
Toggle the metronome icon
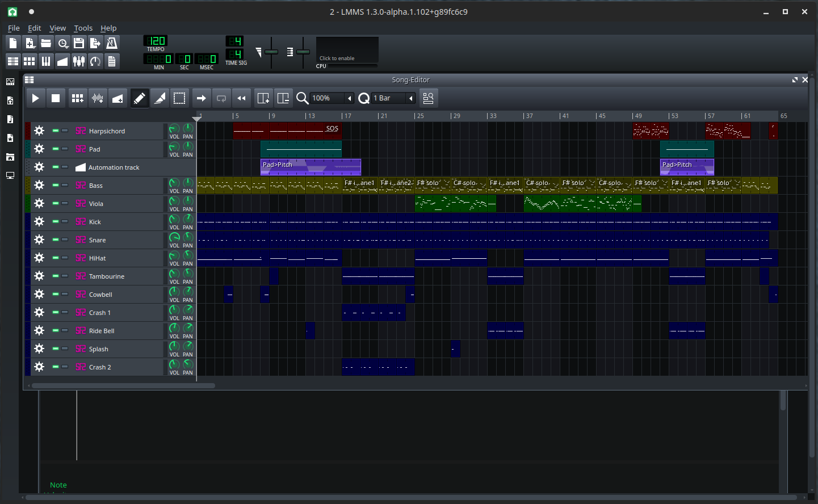coord(112,43)
